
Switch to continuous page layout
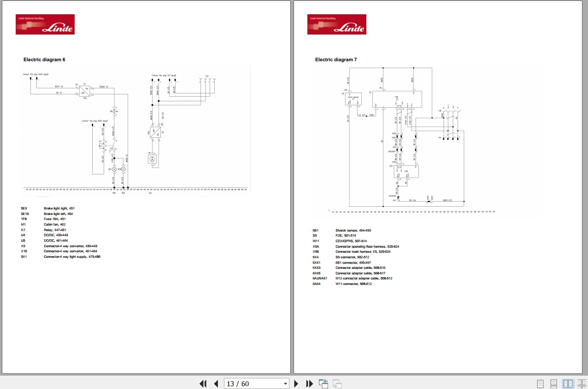(x=554, y=383)
